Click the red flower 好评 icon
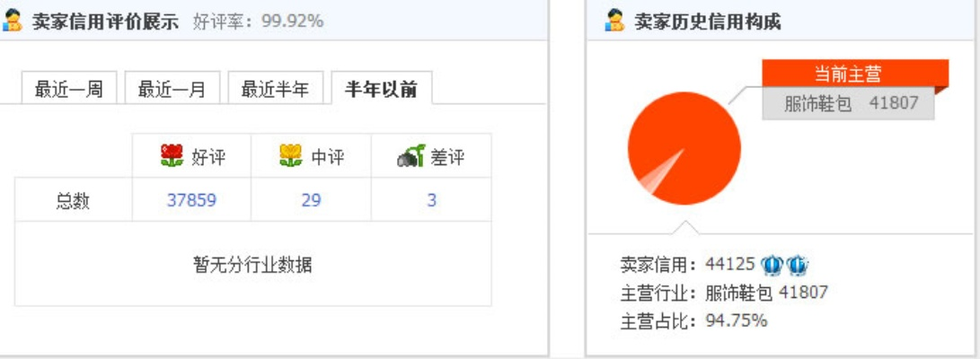 pyautogui.click(x=172, y=157)
